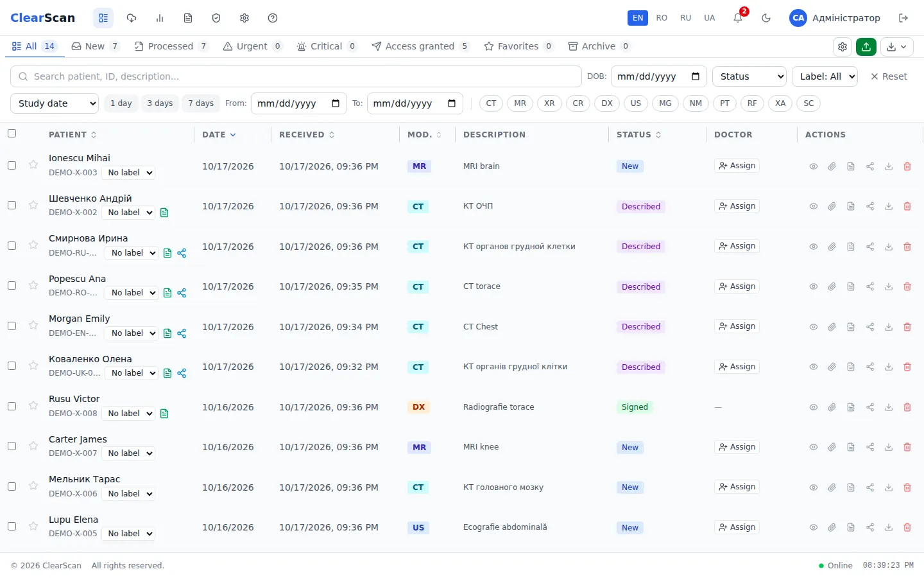Image resolution: width=924 pixels, height=578 pixels.
Task: Click the shield icon in header
Action: [x=216, y=18]
